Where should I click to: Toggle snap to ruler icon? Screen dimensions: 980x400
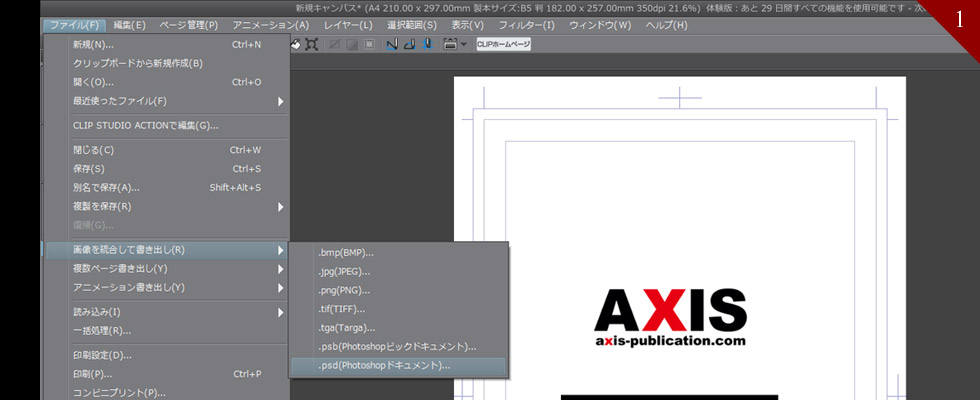pos(392,44)
